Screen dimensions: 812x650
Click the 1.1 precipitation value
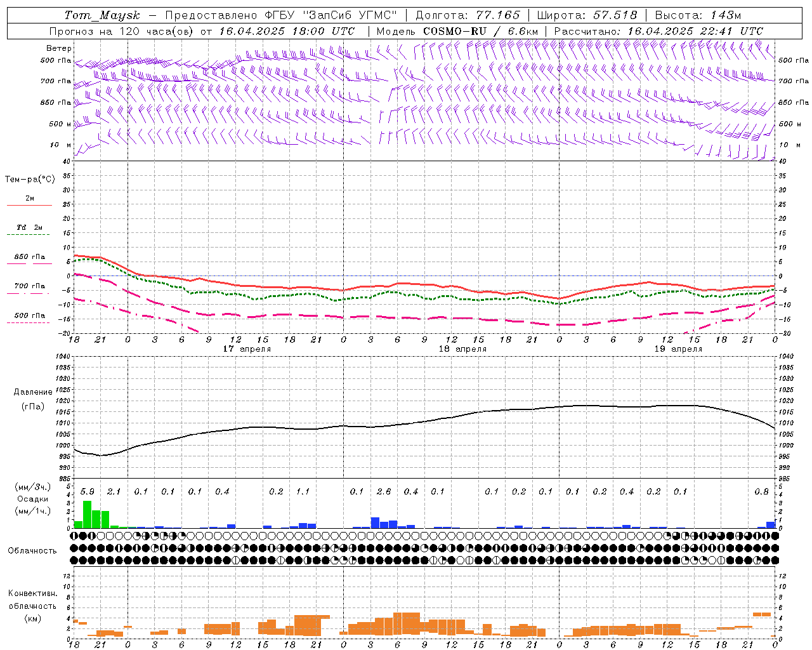point(303,491)
